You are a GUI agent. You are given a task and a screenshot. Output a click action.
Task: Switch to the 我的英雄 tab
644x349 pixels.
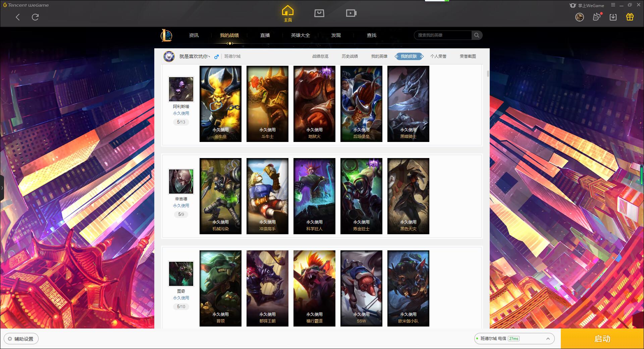click(379, 56)
